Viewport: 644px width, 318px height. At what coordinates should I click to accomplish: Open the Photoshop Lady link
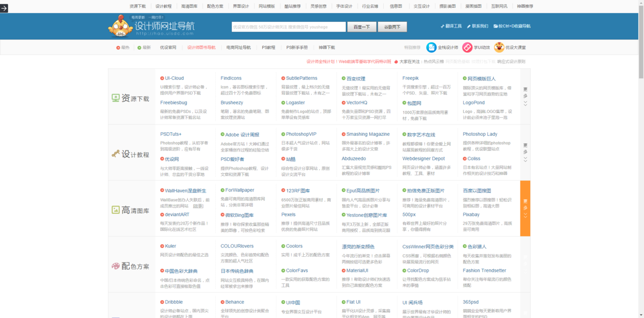(480, 134)
